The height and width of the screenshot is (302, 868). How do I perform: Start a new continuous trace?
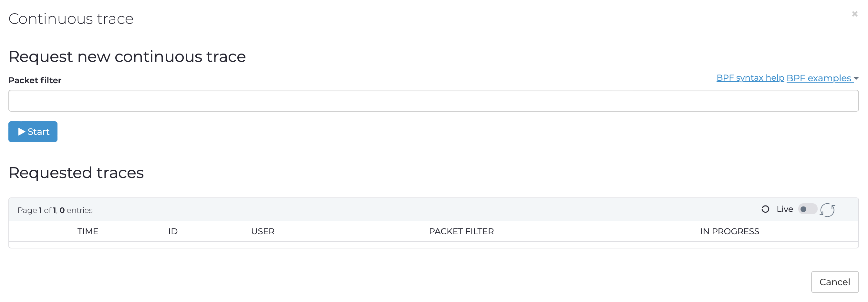click(x=33, y=132)
